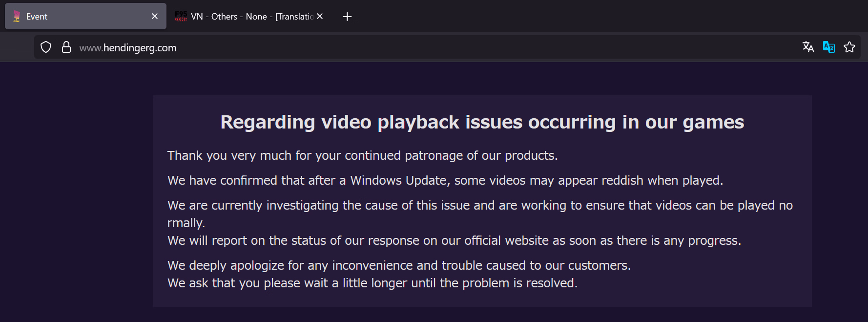Bookmark this page with the star icon
The width and height of the screenshot is (868, 322).
click(849, 47)
